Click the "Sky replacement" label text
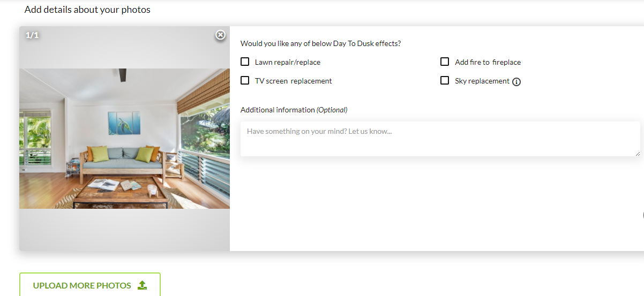644x296 pixels. (482, 81)
